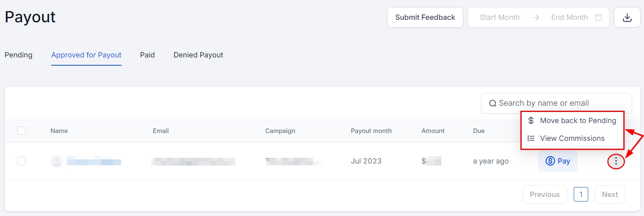Click the Pay button
The width and height of the screenshot is (644, 216).
click(x=558, y=161)
